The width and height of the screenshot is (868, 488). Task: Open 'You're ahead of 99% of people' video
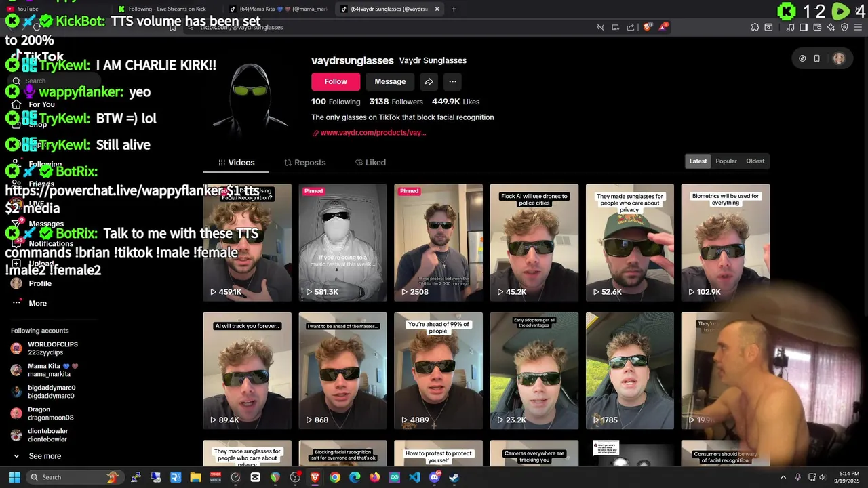coord(438,371)
